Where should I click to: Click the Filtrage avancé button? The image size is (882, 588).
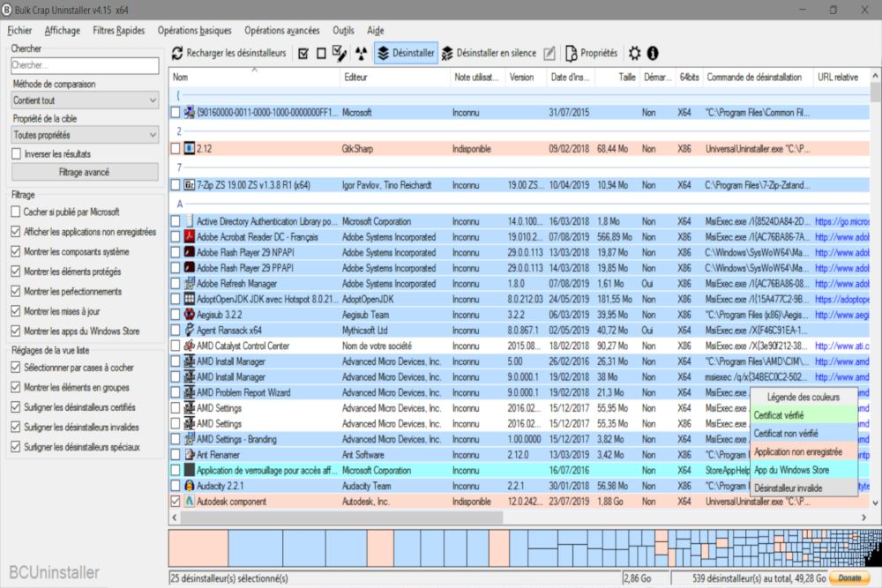pos(85,172)
